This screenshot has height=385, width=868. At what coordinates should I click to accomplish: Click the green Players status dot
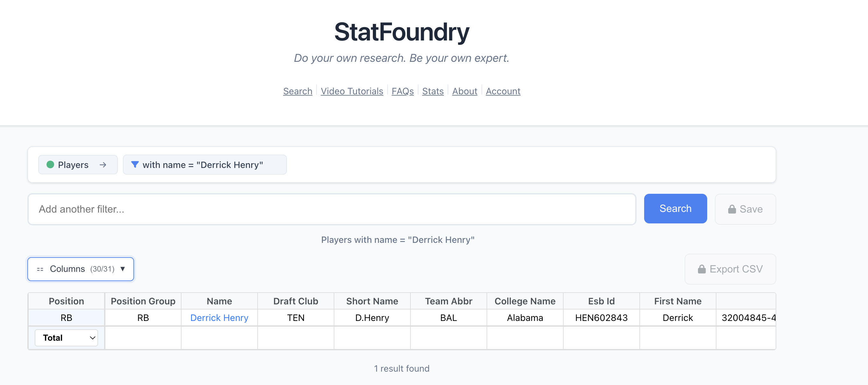(50, 164)
